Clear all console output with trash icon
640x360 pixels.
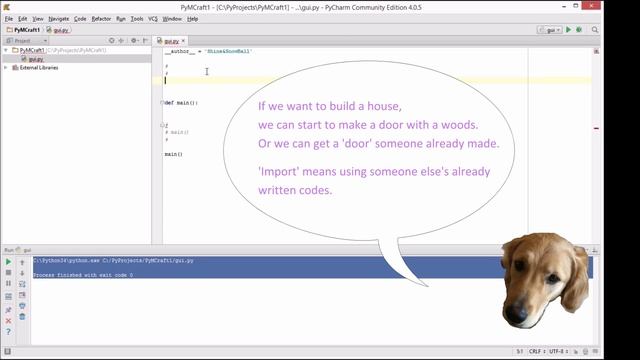22,316
